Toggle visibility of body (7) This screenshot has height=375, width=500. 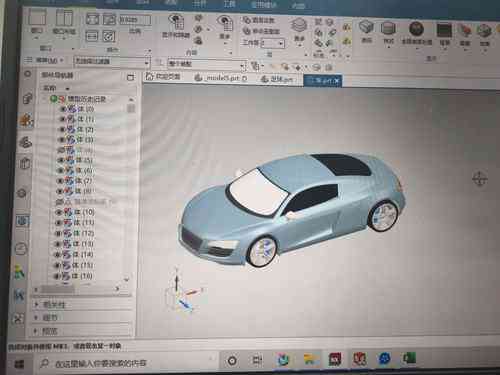click(x=60, y=181)
